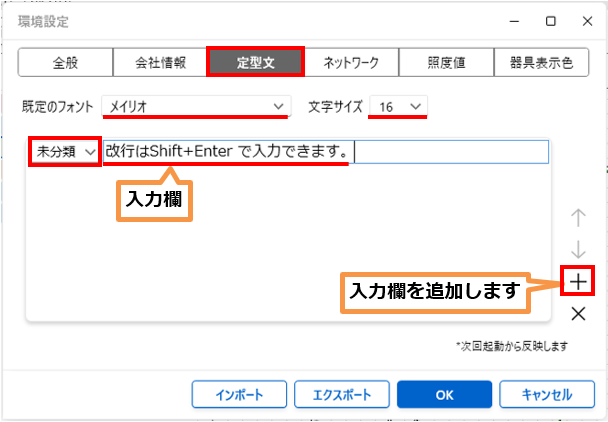This screenshot has height=422, width=608.
Task: Click the up arrow to move entry up
Action: (x=577, y=217)
